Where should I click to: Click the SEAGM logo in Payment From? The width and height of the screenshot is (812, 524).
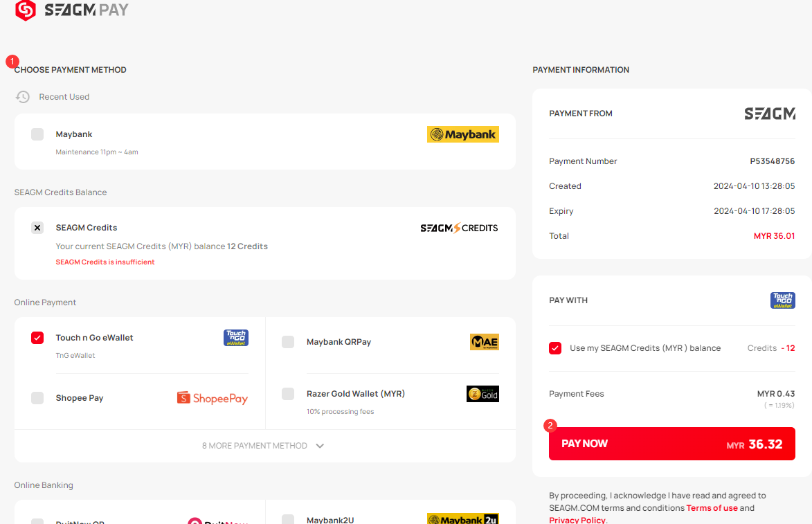[x=770, y=114]
